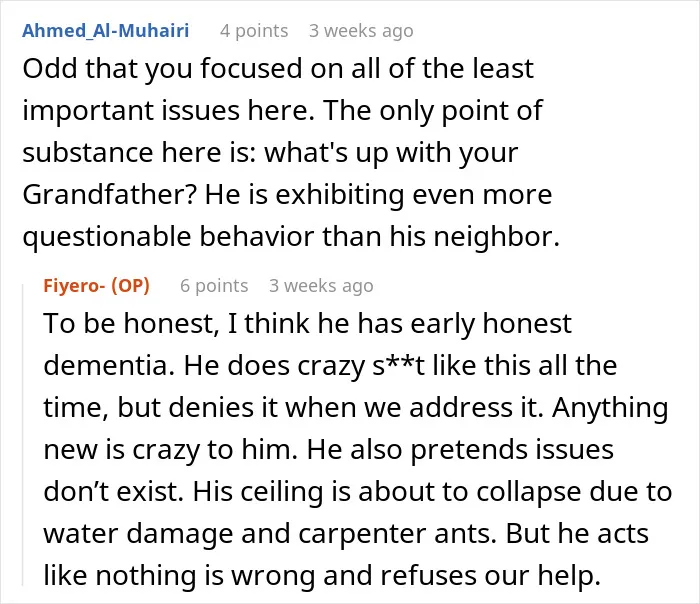Click the word "dementia" in the reply
Screen dimensions: 700x604
(105, 366)
